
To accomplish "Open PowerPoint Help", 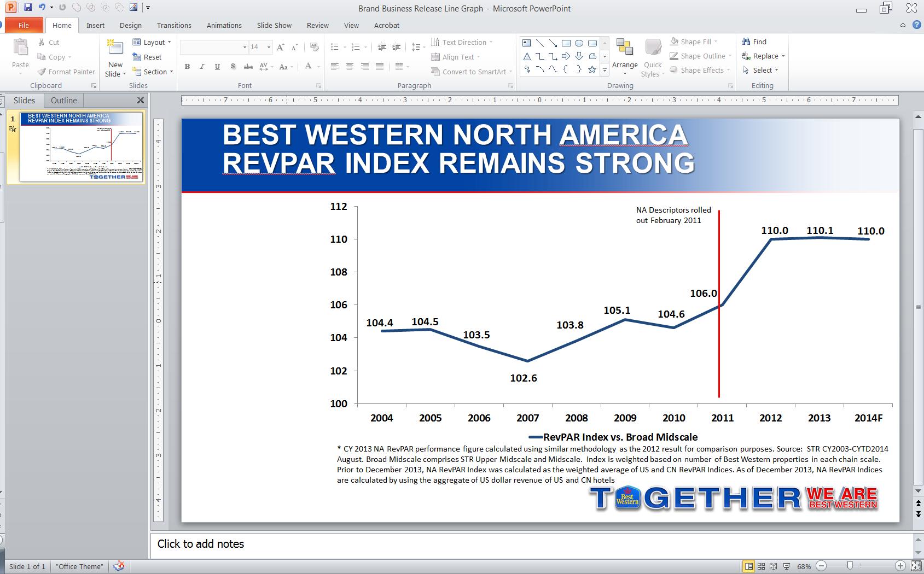I will [x=917, y=25].
